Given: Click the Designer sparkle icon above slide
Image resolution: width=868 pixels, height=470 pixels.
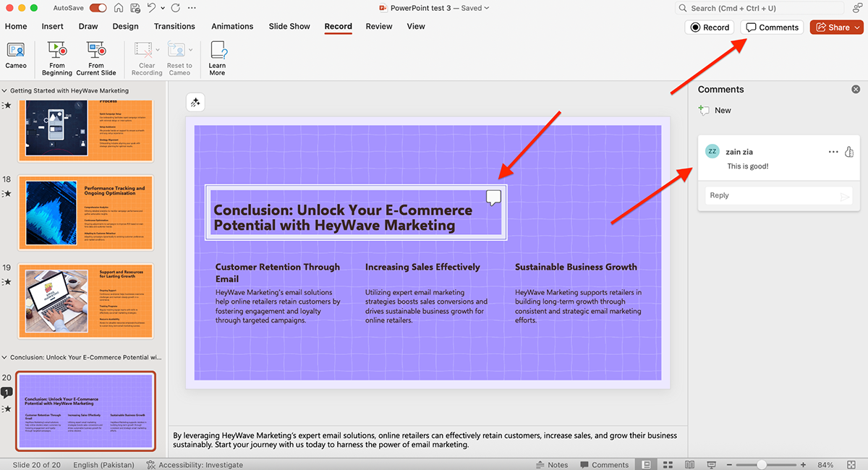Looking at the screenshot, I should click(195, 103).
